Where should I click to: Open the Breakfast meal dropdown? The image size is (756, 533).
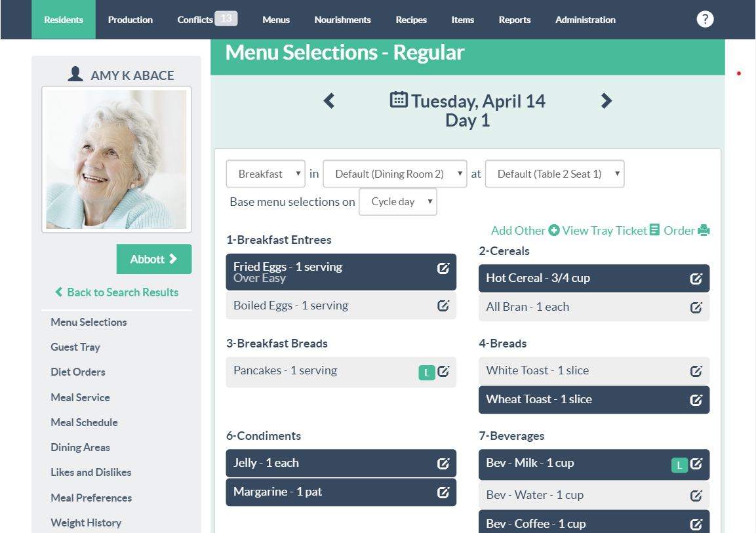coord(265,173)
